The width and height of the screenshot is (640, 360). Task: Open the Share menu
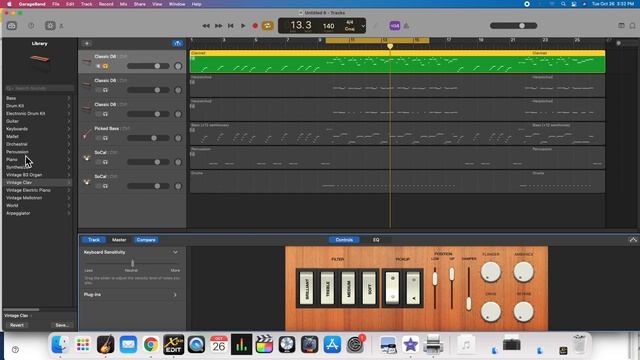[x=140, y=4]
